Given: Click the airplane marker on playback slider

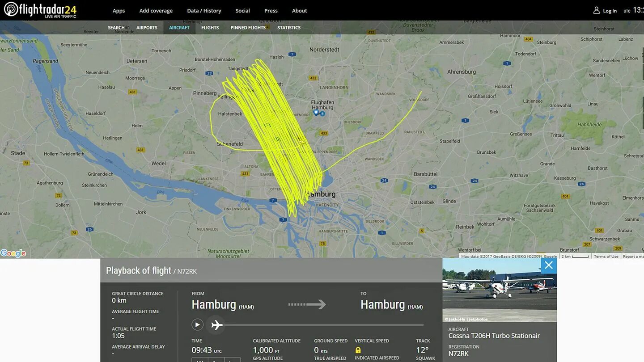Looking at the screenshot, I should tap(217, 325).
